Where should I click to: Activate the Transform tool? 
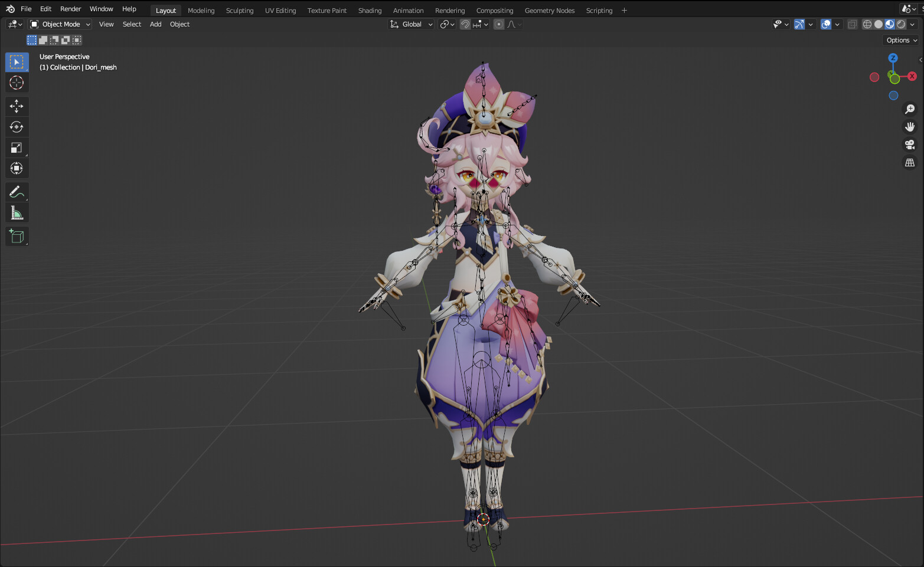pos(17,168)
